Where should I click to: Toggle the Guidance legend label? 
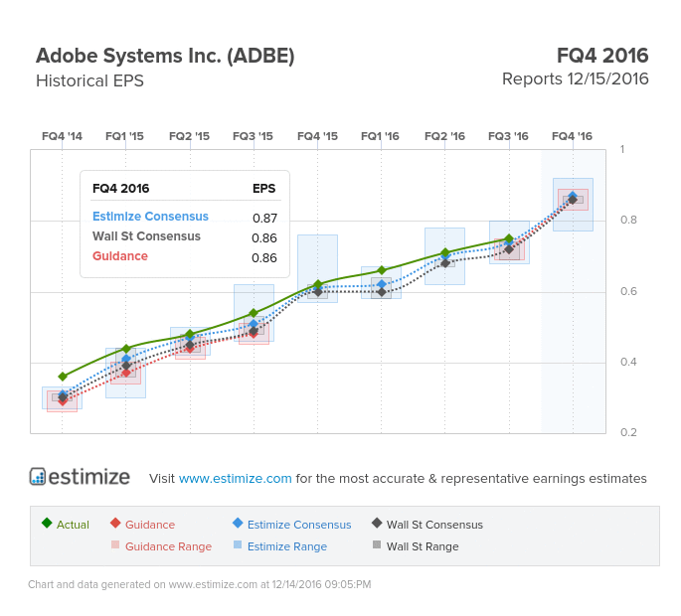(x=150, y=525)
